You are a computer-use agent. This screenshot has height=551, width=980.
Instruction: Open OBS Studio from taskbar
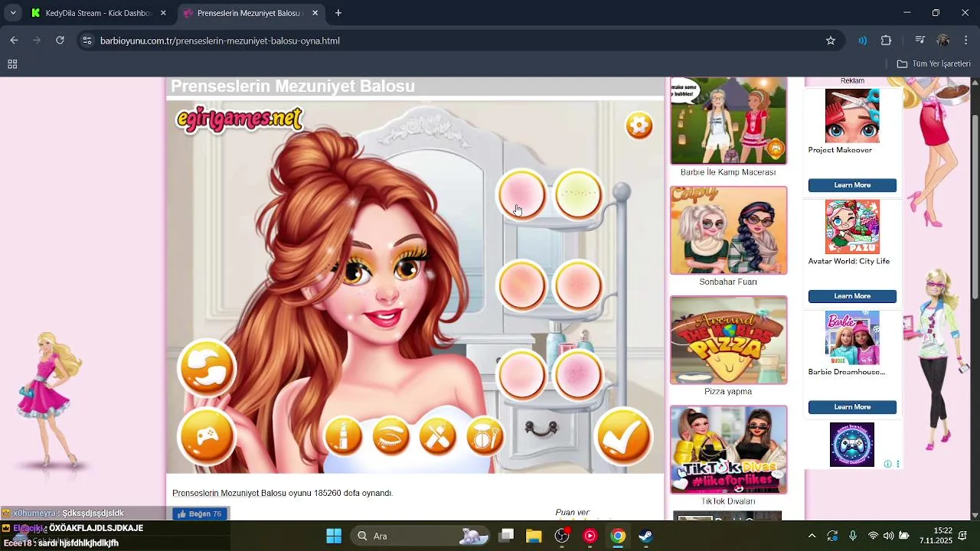point(562,536)
